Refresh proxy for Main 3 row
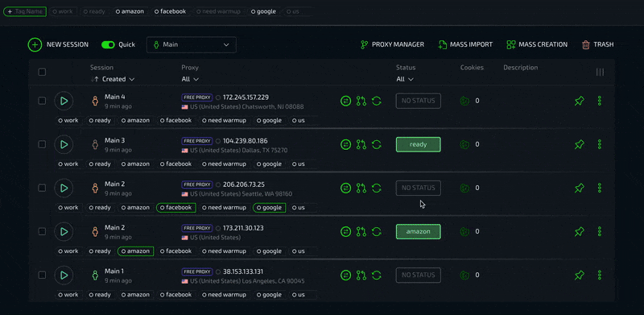Viewport: 644px width, 315px height. [x=377, y=144]
